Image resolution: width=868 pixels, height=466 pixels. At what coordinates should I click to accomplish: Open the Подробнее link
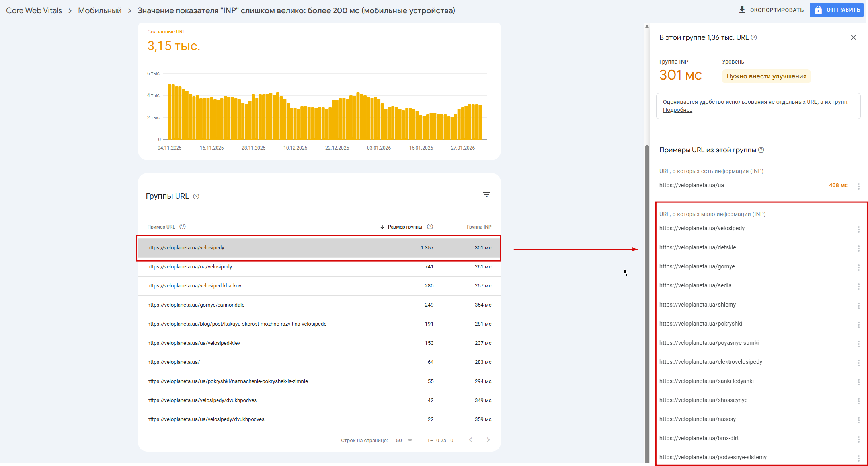(677, 110)
